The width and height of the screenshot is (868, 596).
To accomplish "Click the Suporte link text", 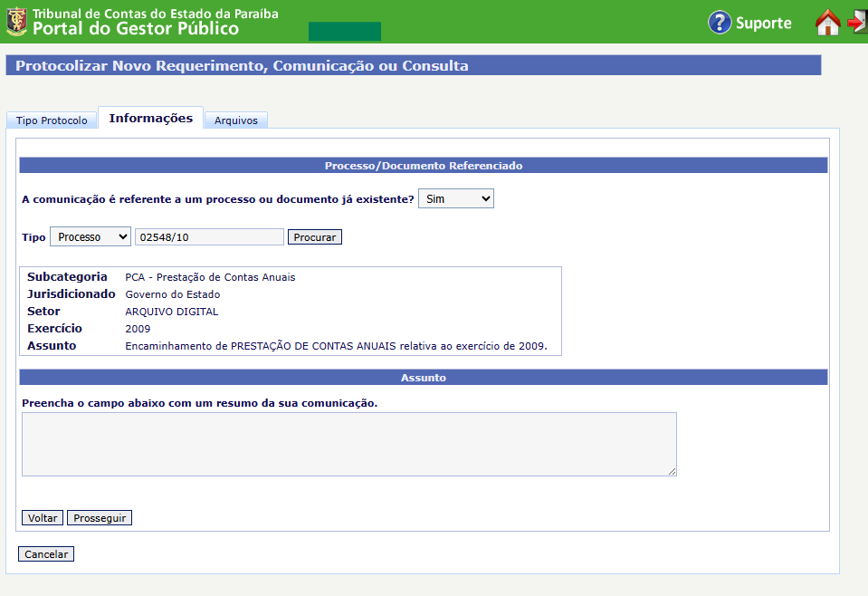I will 763,23.
